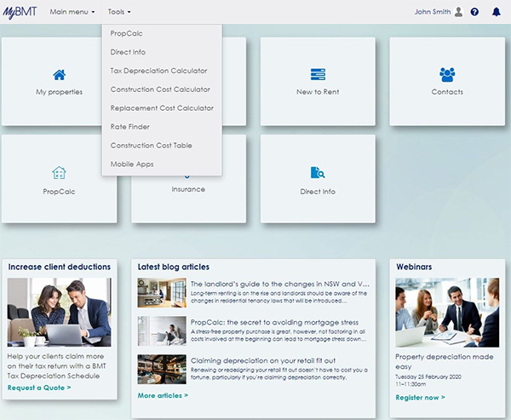This screenshot has height=420, width=511.
Task: Click the landlord's guide article thumbnail
Action: pos(162,292)
